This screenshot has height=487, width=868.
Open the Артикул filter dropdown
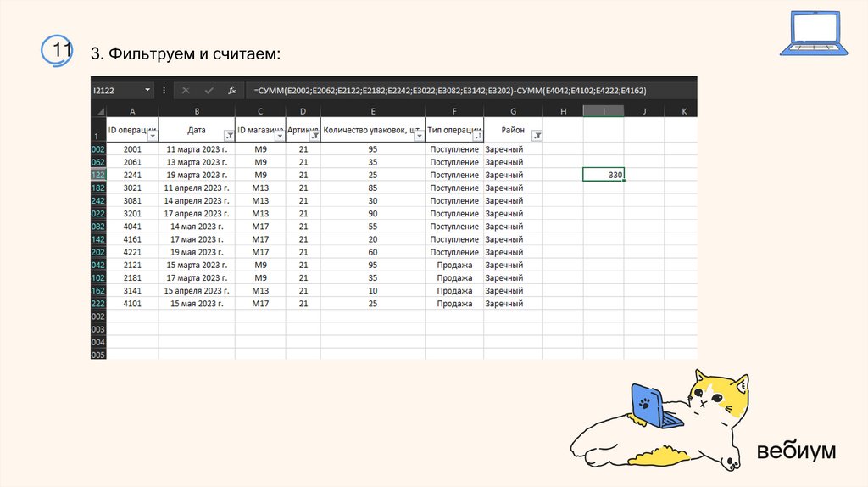tap(314, 136)
